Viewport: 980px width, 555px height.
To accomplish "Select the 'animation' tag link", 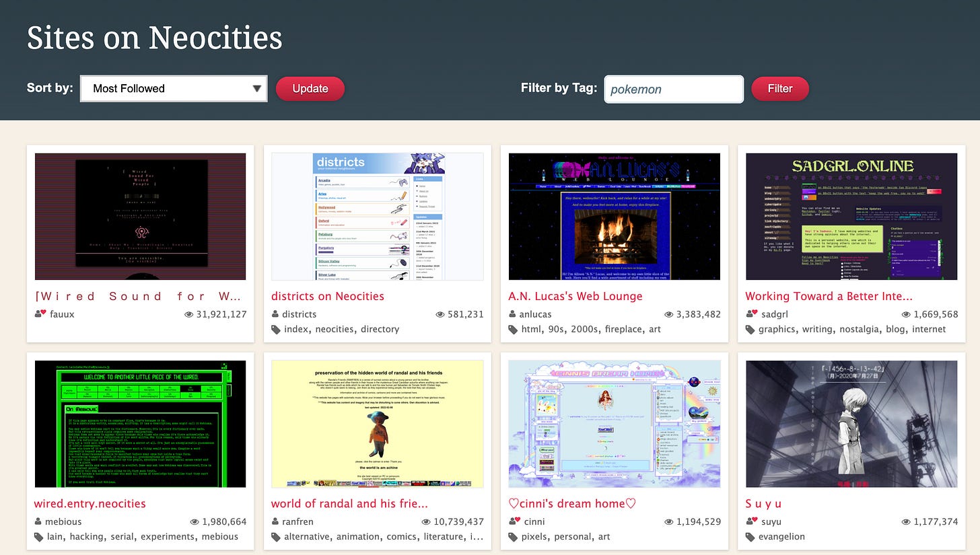I will tap(359, 536).
